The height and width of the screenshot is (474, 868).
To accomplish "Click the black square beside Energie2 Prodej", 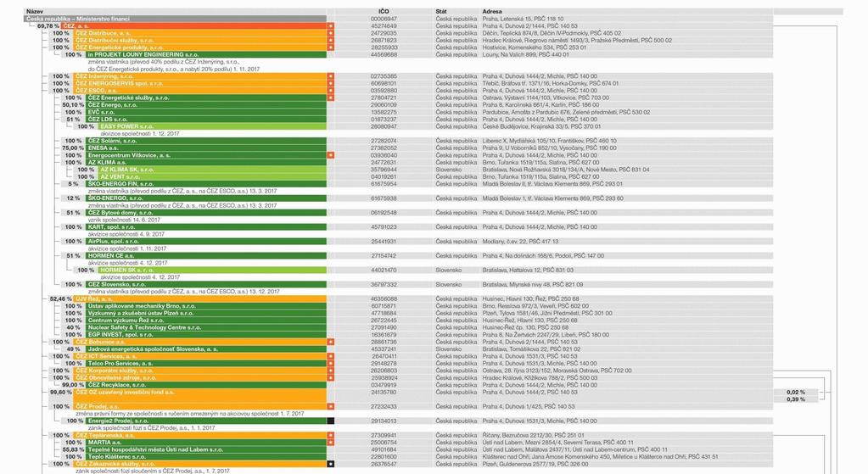I will [x=330, y=421].
